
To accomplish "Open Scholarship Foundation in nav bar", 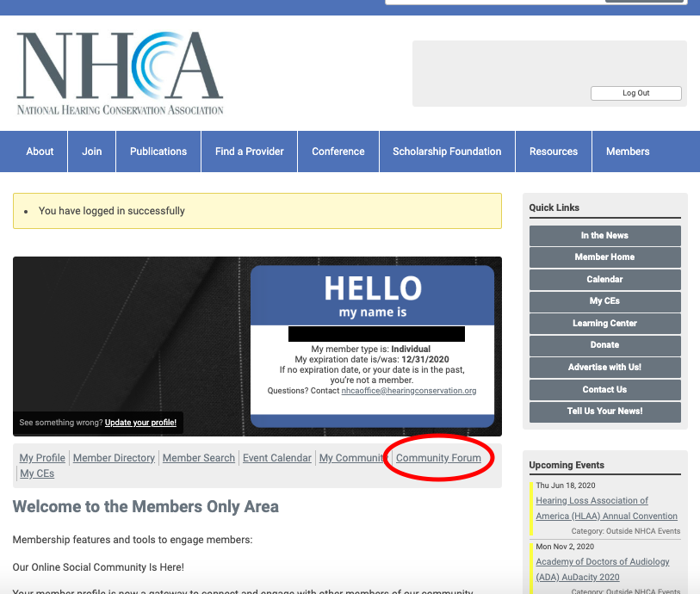I will tap(447, 152).
